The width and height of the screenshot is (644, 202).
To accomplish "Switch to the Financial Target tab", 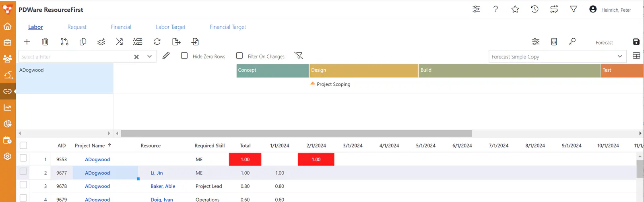I will tap(228, 27).
